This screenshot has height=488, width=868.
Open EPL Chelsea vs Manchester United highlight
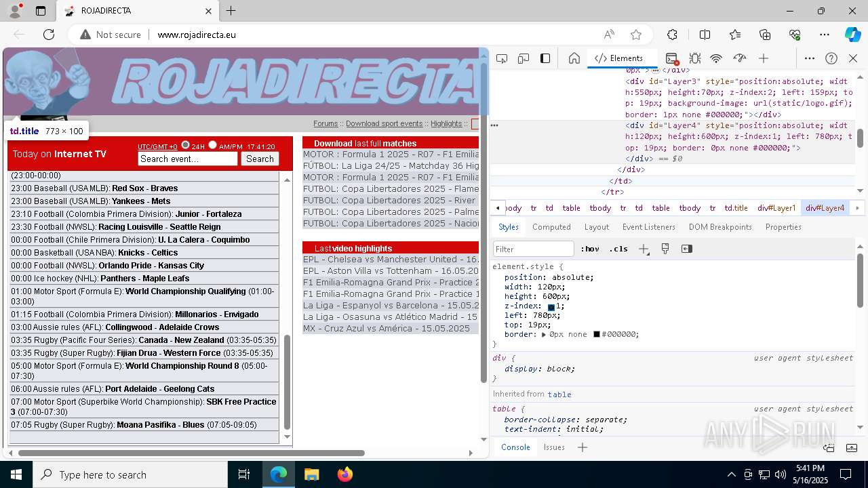(x=391, y=260)
